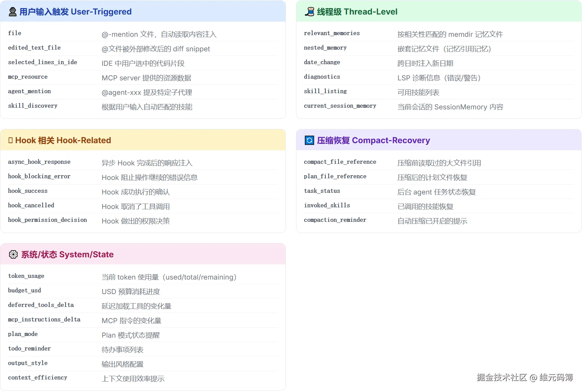
Task: Click the '压缩前读取过的大文件引用' description
Action: tap(439, 163)
